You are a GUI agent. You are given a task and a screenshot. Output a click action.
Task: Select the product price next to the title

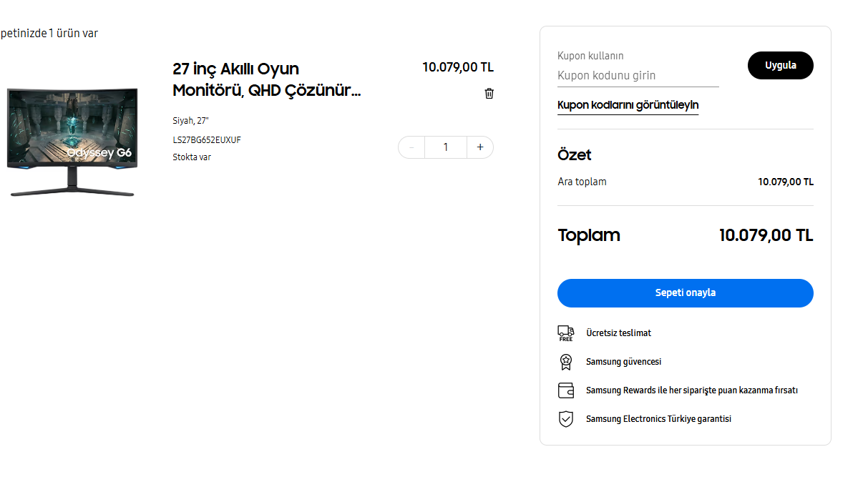[458, 67]
